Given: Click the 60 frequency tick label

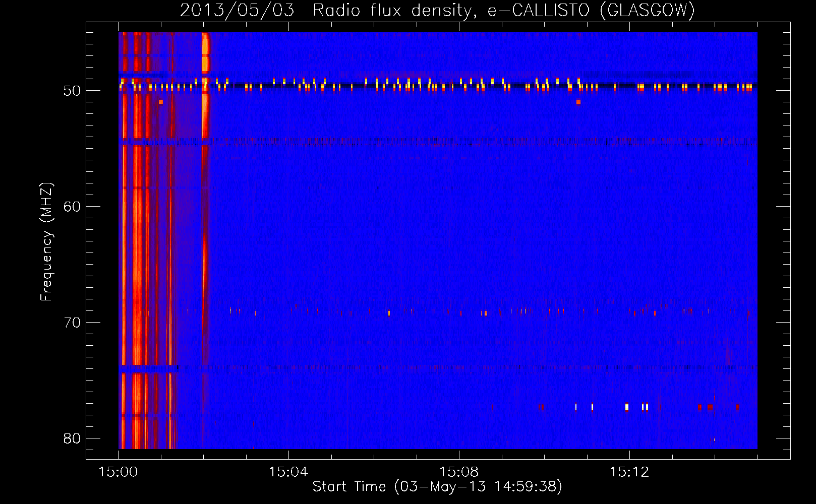Looking at the screenshot, I should click(72, 207).
